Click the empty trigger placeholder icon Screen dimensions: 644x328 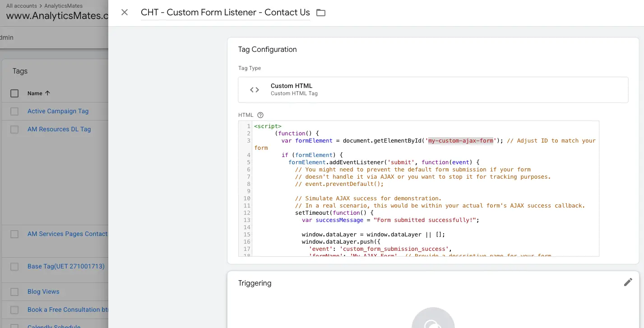click(433, 318)
